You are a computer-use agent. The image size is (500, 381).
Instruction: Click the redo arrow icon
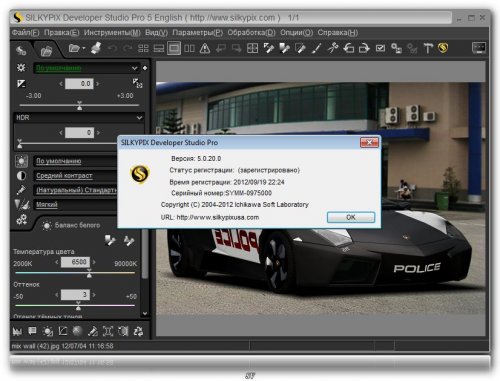pos(127,49)
